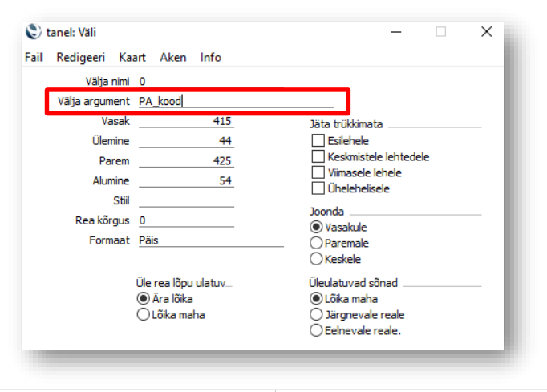Viewport: 547px width, 392px height.
Task: Select Vasakule alignment radio button
Action: point(316,227)
